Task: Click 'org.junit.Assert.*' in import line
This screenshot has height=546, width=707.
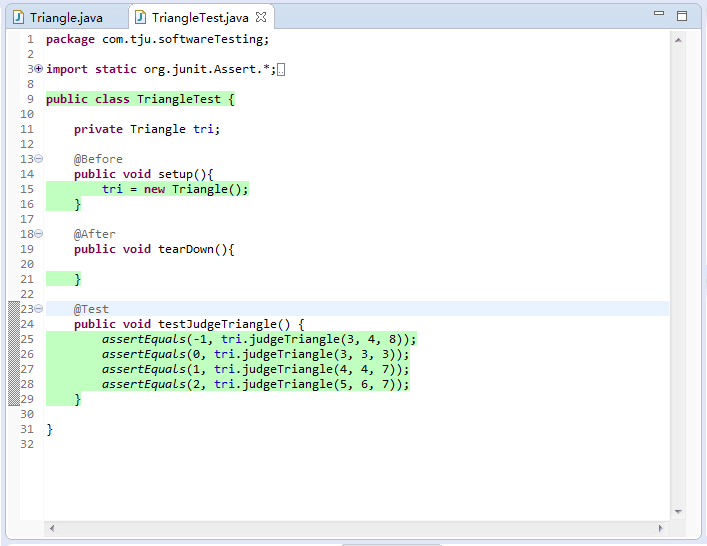Action: tap(207, 69)
